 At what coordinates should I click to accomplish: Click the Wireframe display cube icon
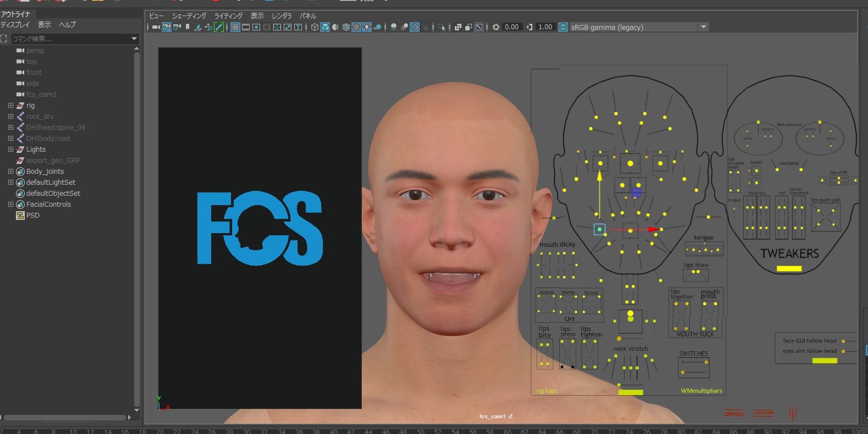pyautogui.click(x=314, y=27)
